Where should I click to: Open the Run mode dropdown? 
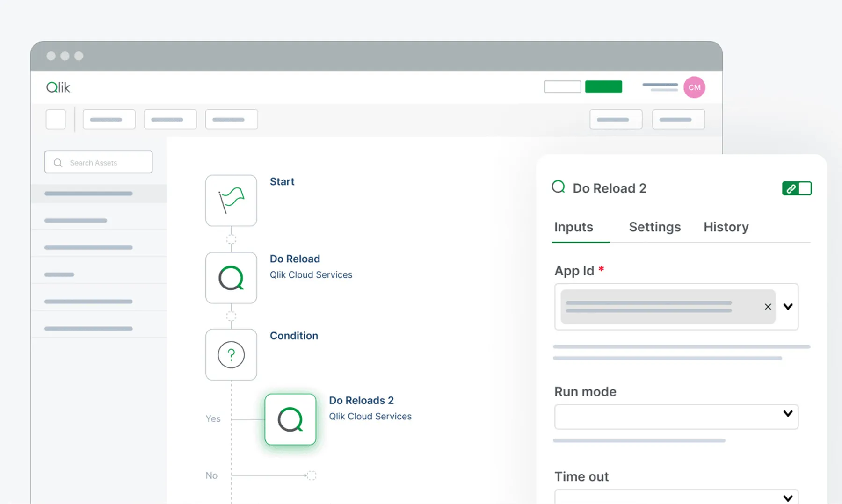point(676,417)
